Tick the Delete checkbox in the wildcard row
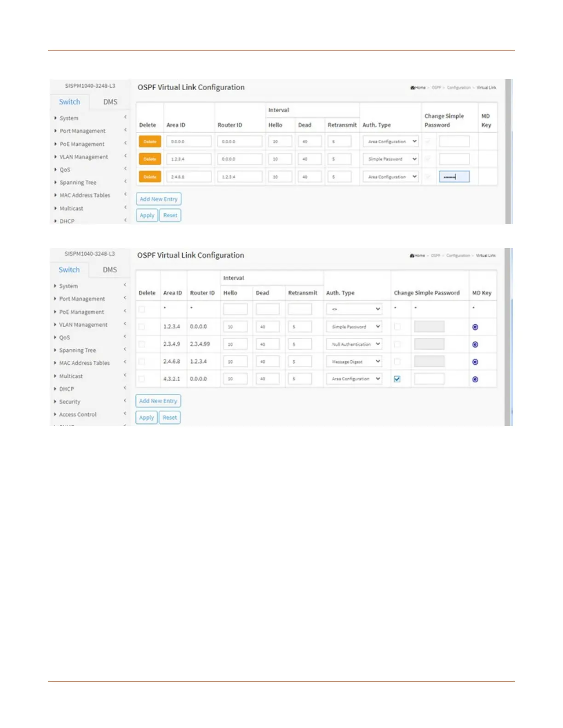 click(x=142, y=309)
